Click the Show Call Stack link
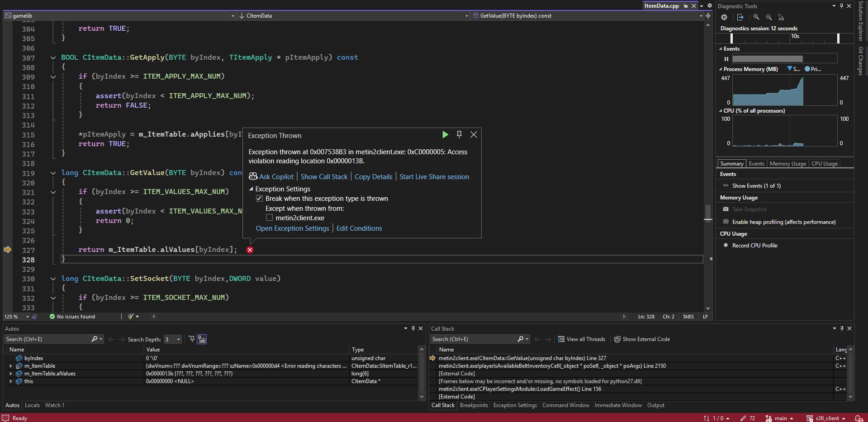Image resolution: width=868 pixels, height=422 pixels. tap(324, 177)
